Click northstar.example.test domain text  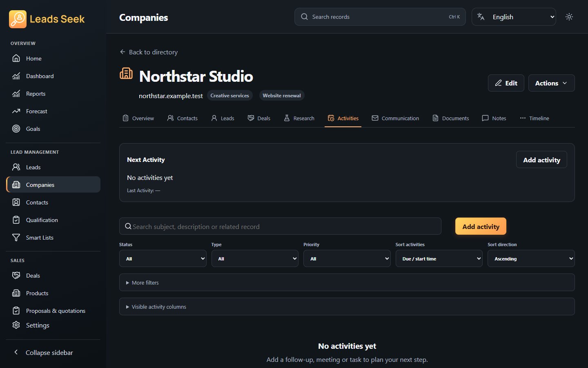point(171,96)
